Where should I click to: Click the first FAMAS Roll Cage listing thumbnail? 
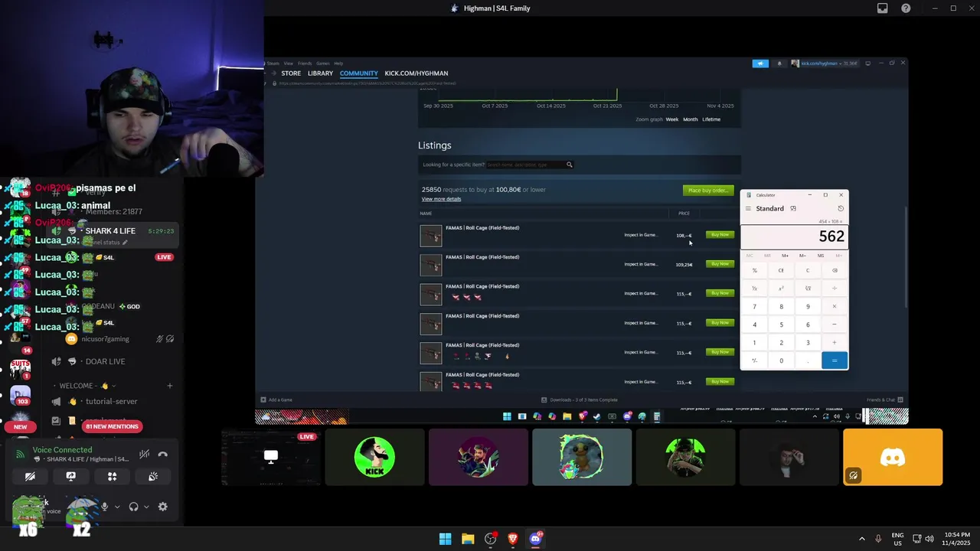(431, 236)
